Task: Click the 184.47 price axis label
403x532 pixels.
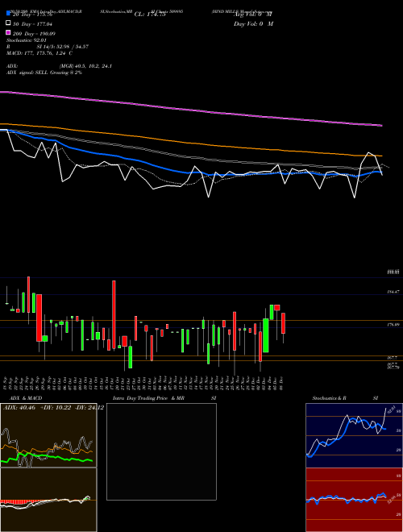Action: [393, 292]
